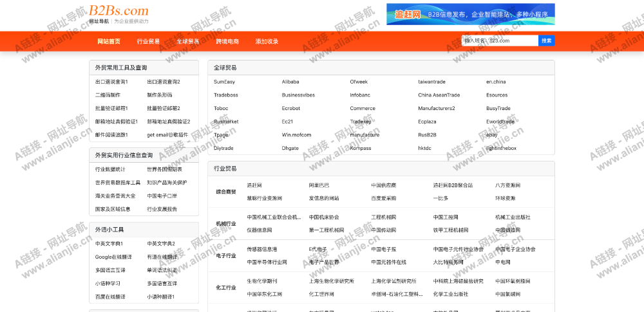Focus the domain search input field

click(500, 41)
